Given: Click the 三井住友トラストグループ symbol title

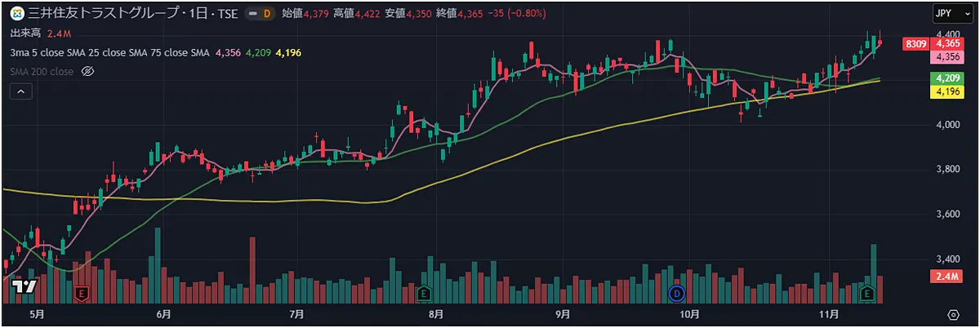Looking at the screenshot, I should click(108, 14).
